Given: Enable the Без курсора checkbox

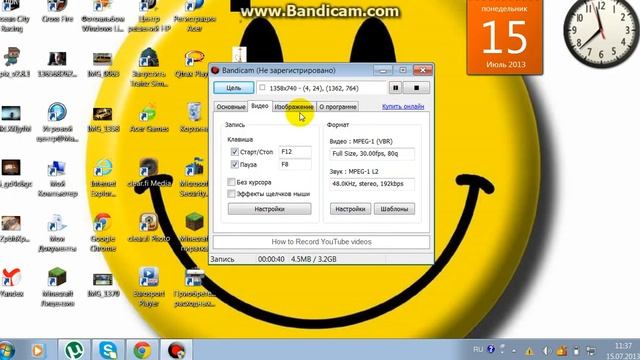Looking at the screenshot, I should [x=231, y=182].
